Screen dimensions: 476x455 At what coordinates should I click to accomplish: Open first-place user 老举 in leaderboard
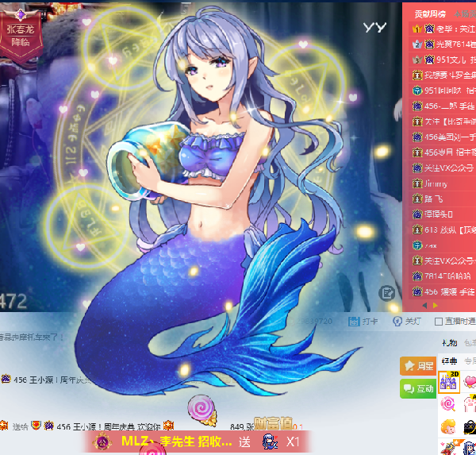click(x=455, y=29)
